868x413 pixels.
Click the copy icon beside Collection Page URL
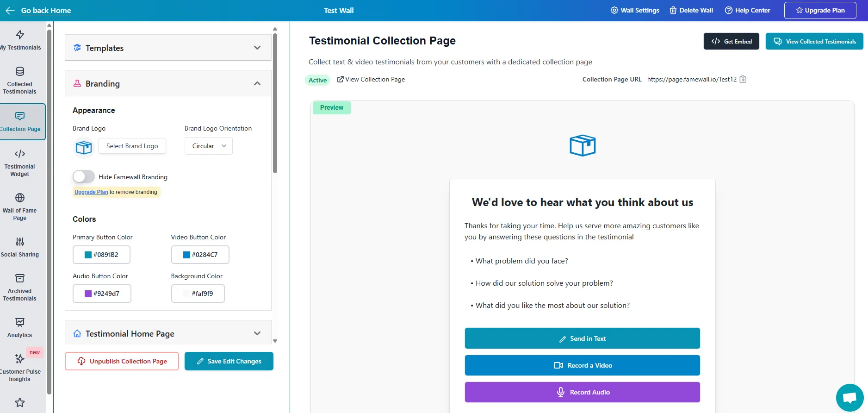coord(743,79)
